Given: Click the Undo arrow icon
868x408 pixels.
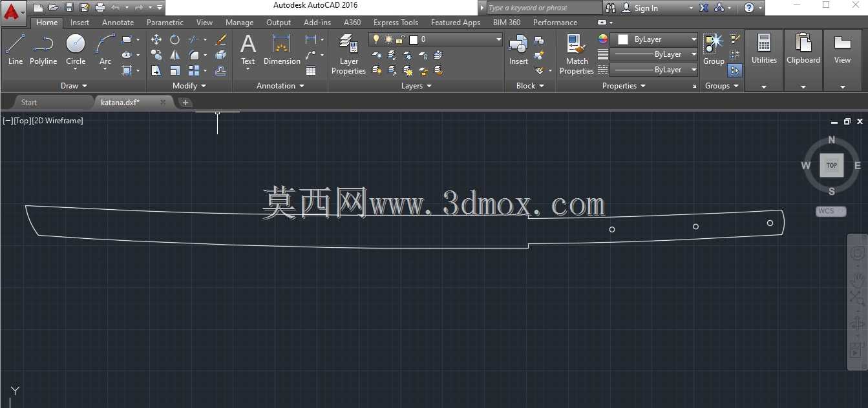Looking at the screenshot, I should pyautogui.click(x=116, y=8).
